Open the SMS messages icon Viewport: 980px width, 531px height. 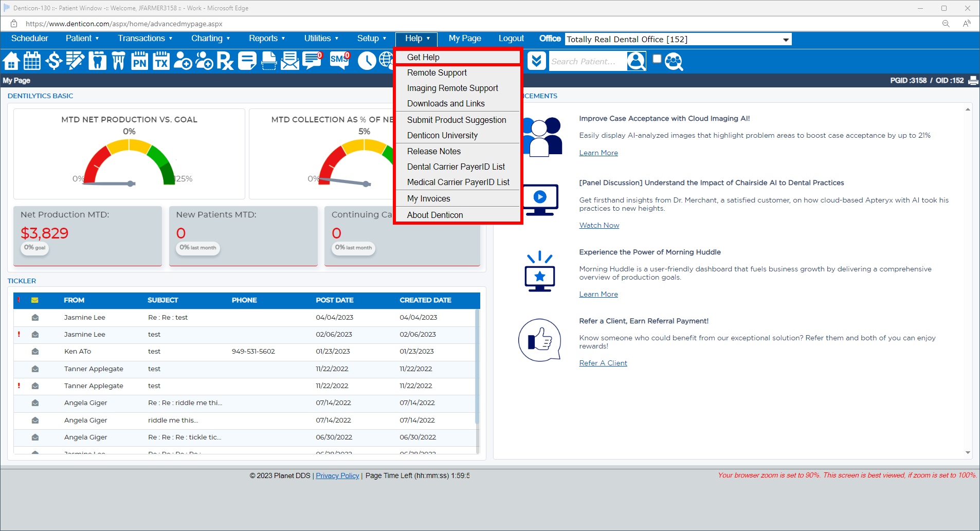(338, 61)
